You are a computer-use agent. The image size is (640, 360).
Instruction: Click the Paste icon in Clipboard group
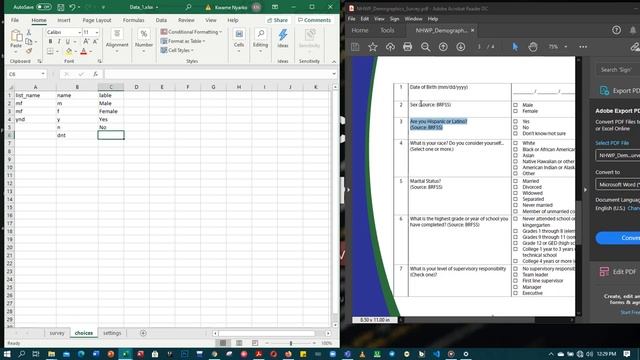coord(16,36)
